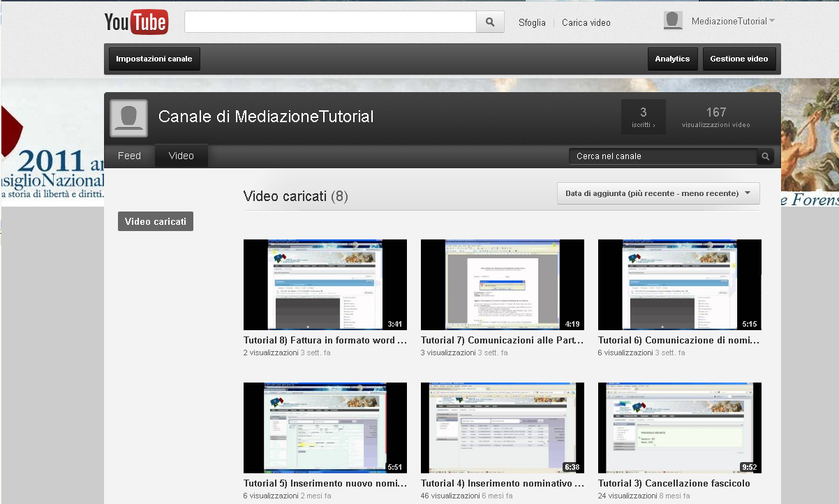Open the Data di aggiunta sort dropdown
The width and height of the screenshot is (839, 504).
pos(658,193)
